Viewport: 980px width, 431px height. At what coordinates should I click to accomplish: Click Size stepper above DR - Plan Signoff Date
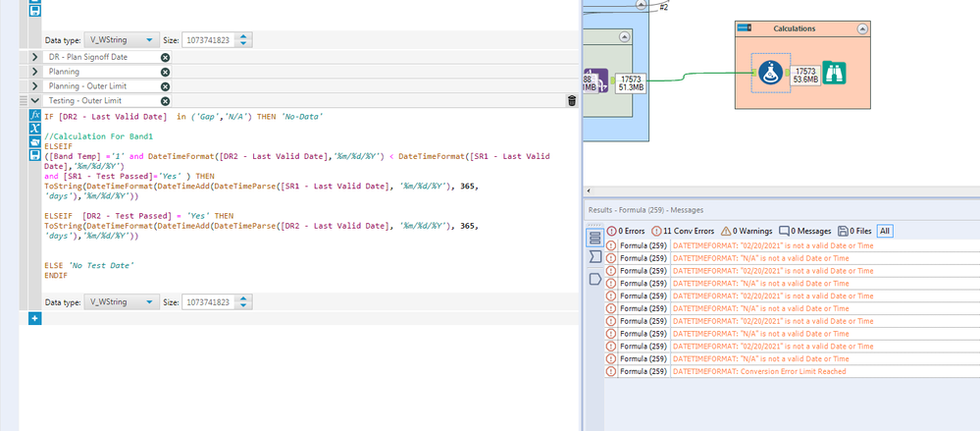243,40
